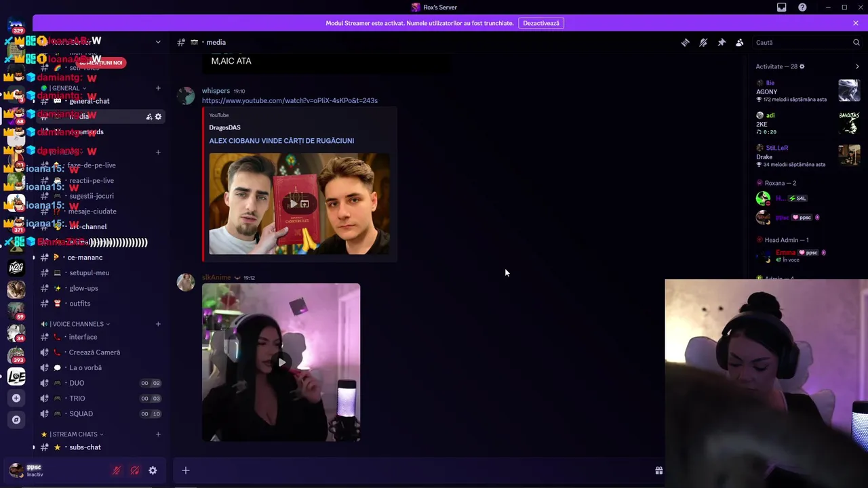Edit media channel gear icon
Viewport: 868px width, 488px height.
[158, 117]
